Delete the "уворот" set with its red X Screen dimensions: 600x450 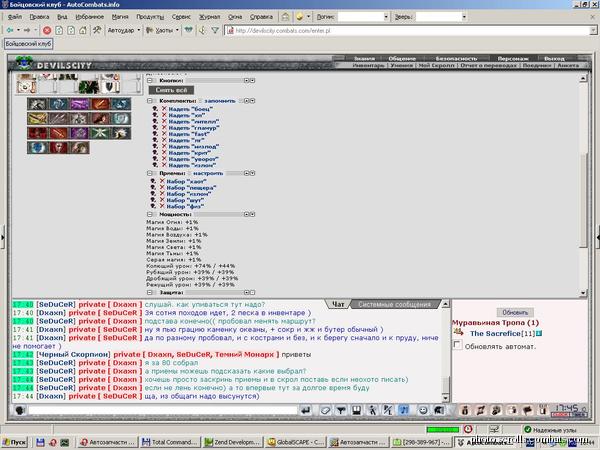tap(164, 159)
